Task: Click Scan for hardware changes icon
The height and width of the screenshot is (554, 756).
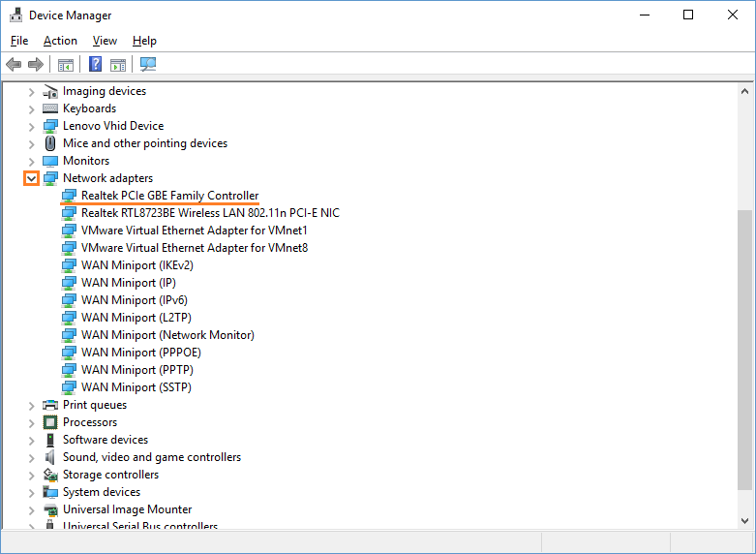Action: pos(148,64)
